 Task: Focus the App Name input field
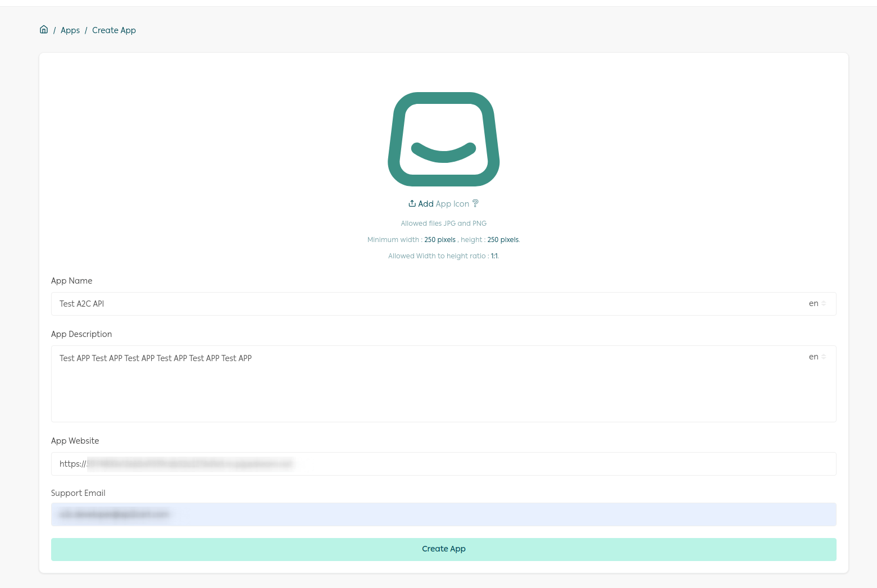coord(427,304)
